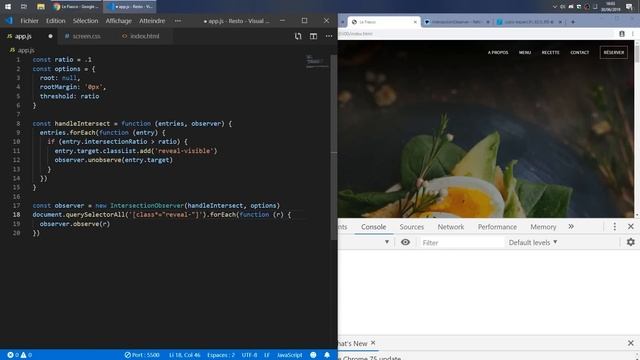Viewport: 640px width, 360px height.
Task: Click line number 18 in the gutter
Action: (x=16, y=215)
